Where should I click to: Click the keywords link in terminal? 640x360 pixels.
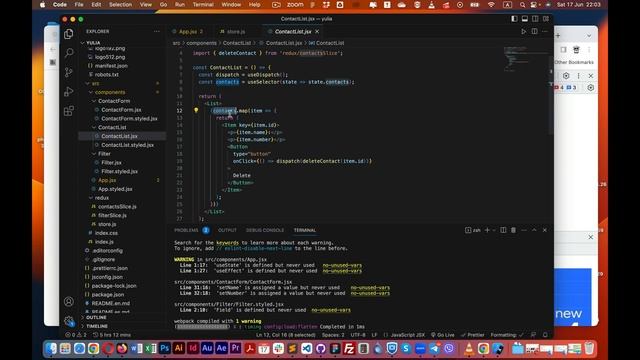(x=227, y=242)
